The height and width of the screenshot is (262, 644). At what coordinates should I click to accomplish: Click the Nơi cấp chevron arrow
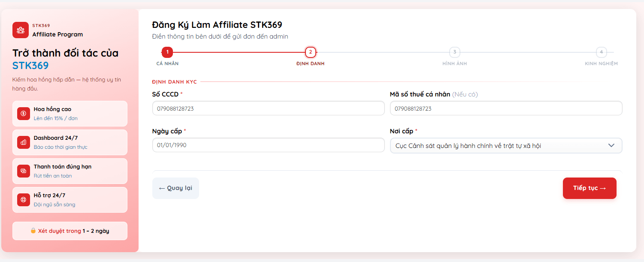[611, 146]
